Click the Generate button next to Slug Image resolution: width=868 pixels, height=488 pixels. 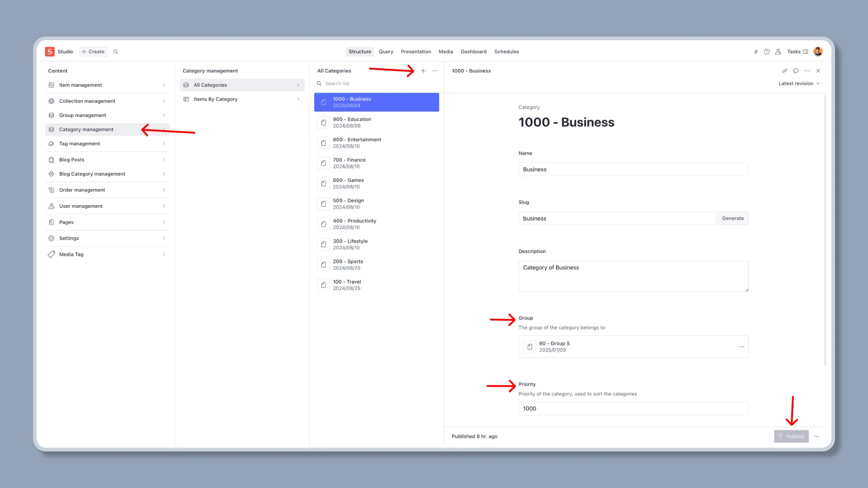733,218
